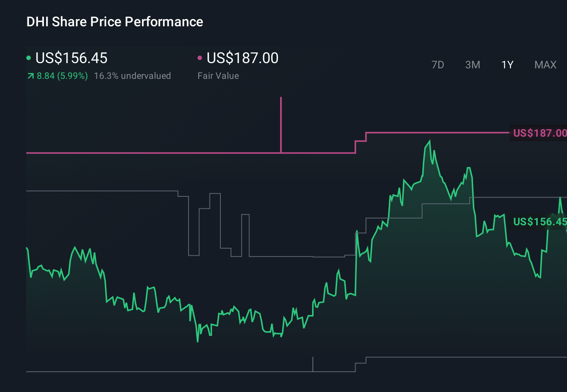Image resolution: width=567 pixels, height=392 pixels.
Task: Toggle the share price series via its legend marker
Action: point(29,57)
